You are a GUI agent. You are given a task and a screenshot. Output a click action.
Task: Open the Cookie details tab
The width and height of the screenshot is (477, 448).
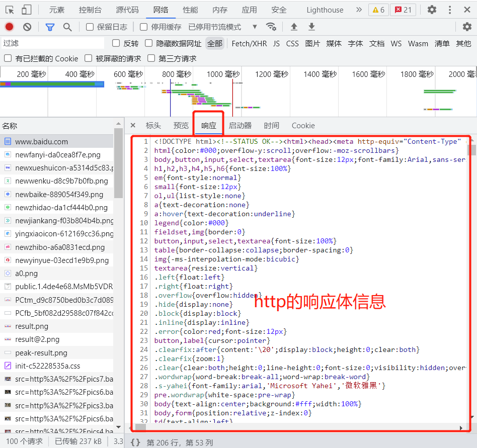tap(303, 126)
